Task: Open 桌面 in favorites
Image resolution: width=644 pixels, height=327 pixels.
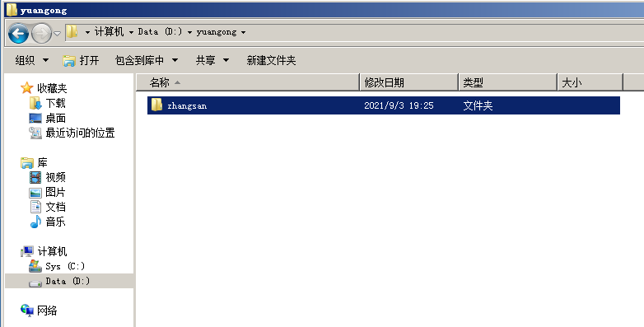Action: tap(55, 119)
